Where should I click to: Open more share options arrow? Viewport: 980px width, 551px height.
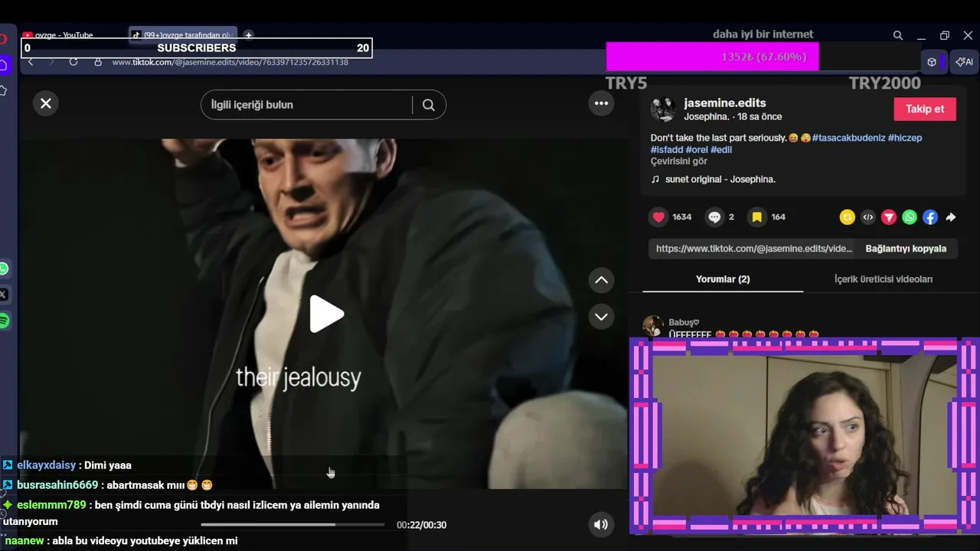pos(950,217)
